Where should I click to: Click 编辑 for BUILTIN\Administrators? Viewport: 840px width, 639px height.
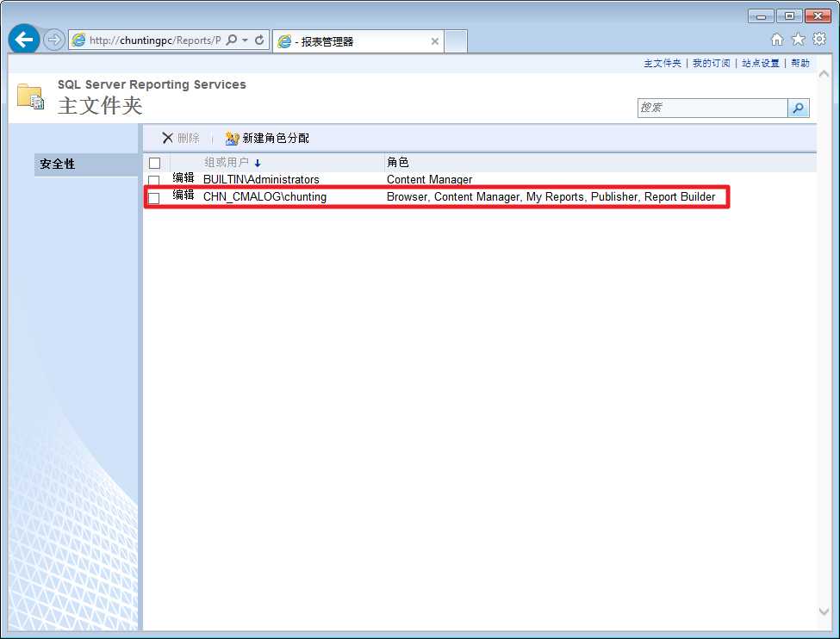point(184,177)
